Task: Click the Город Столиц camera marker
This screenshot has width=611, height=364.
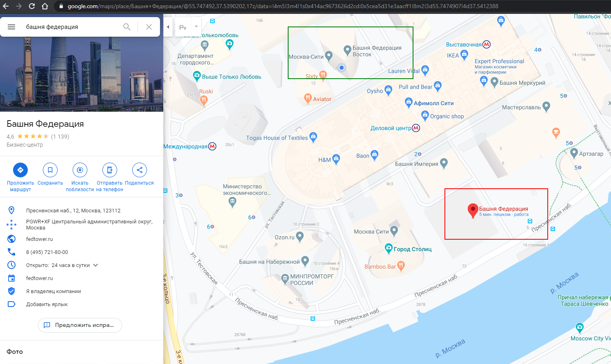Action: pos(389,249)
